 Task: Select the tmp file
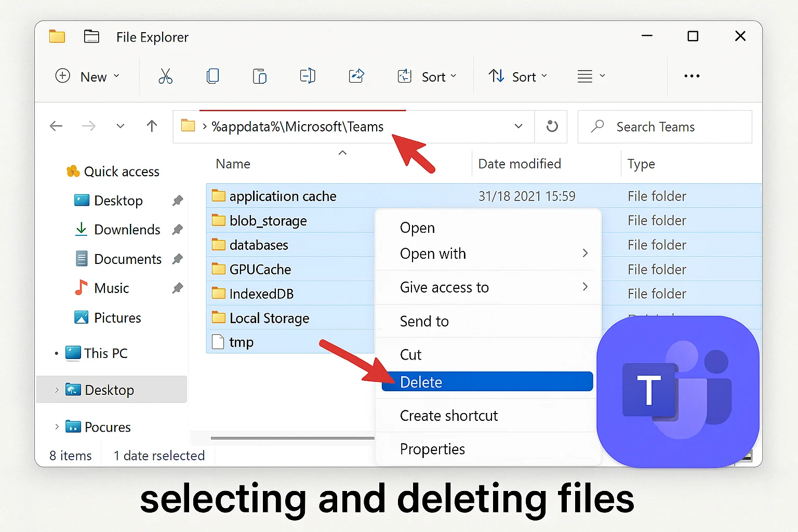tap(233, 342)
